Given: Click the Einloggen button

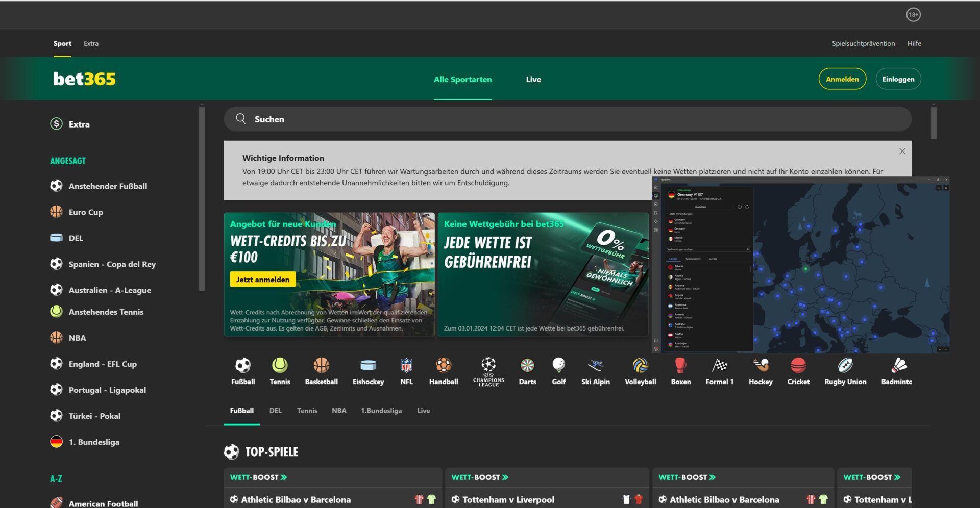Looking at the screenshot, I should pyautogui.click(x=898, y=79).
